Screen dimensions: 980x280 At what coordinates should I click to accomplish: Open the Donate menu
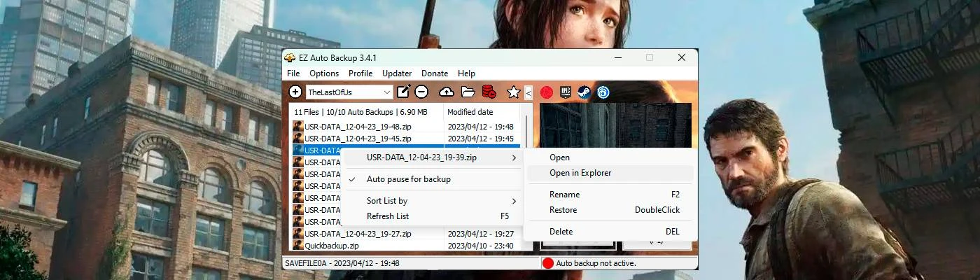(x=435, y=73)
